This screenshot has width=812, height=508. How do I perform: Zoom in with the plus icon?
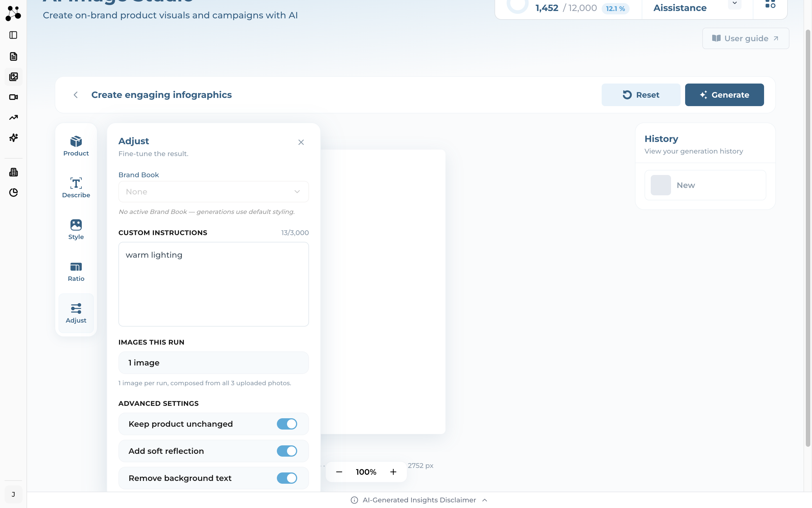393,472
